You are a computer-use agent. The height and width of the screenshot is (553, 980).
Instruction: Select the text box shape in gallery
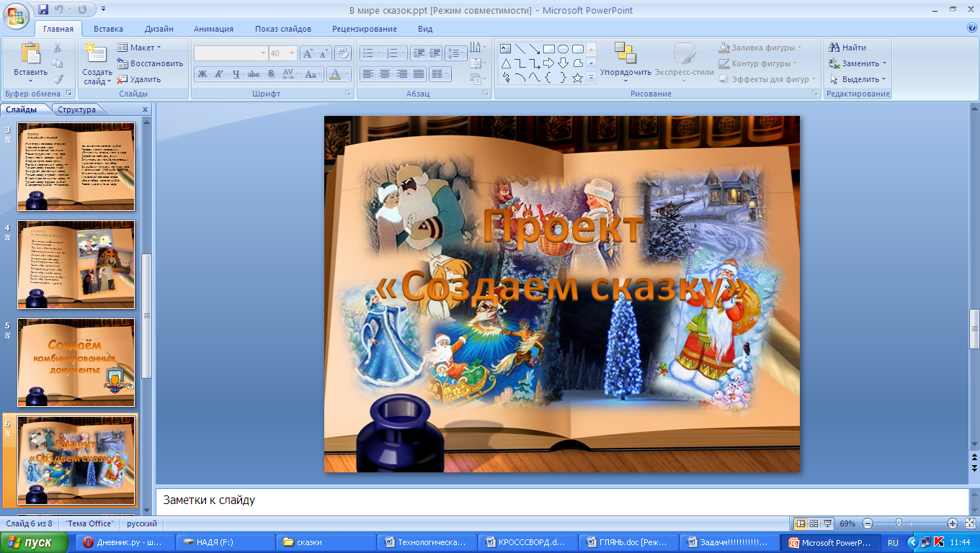point(505,49)
